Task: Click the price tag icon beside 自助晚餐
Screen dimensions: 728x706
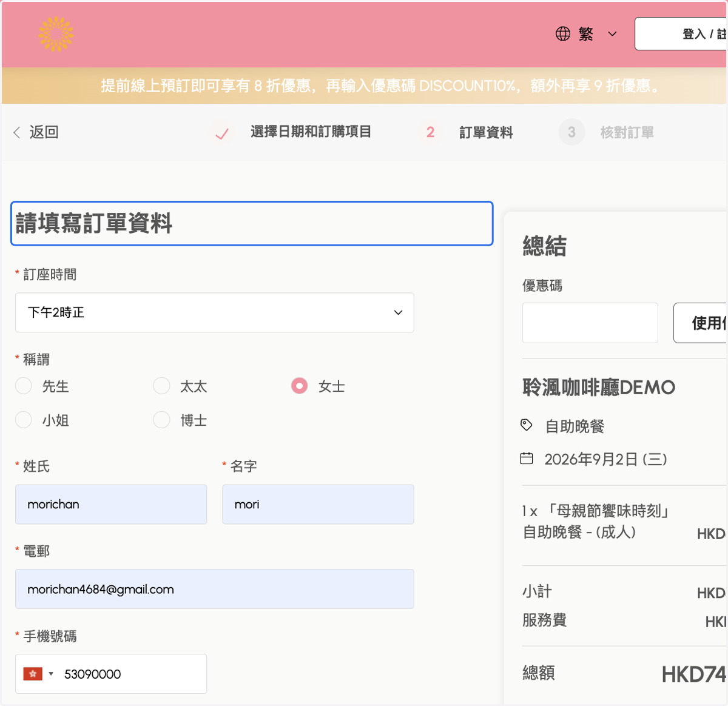Action: [x=527, y=425]
